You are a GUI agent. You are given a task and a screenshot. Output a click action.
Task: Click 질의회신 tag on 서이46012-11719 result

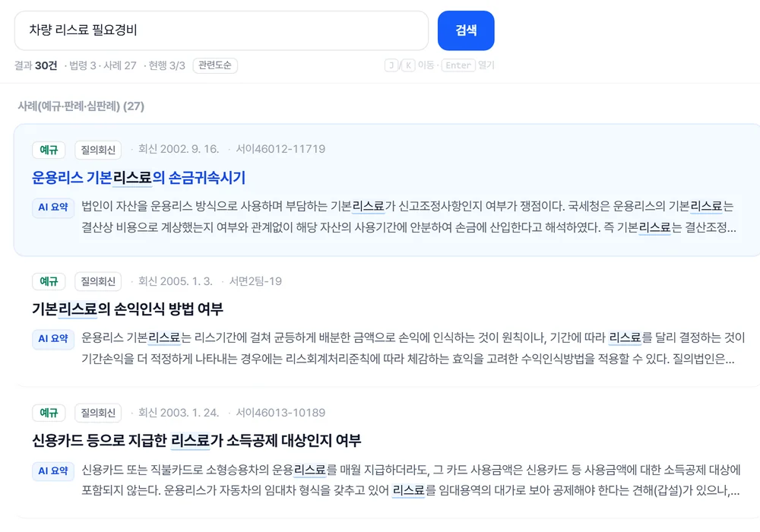(98, 150)
